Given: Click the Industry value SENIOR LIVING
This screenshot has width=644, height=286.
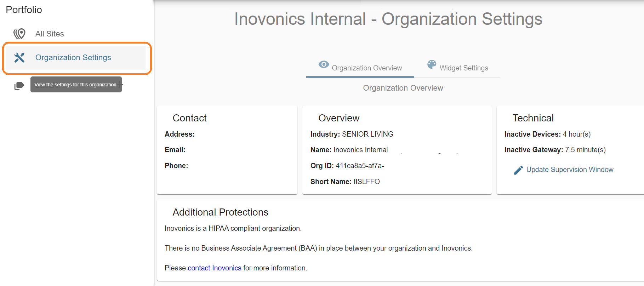Looking at the screenshot, I should pyautogui.click(x=367, y=134).
